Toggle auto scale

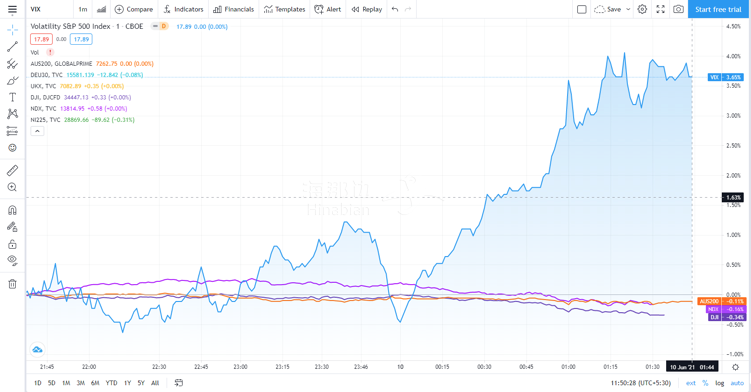[737, 383]
